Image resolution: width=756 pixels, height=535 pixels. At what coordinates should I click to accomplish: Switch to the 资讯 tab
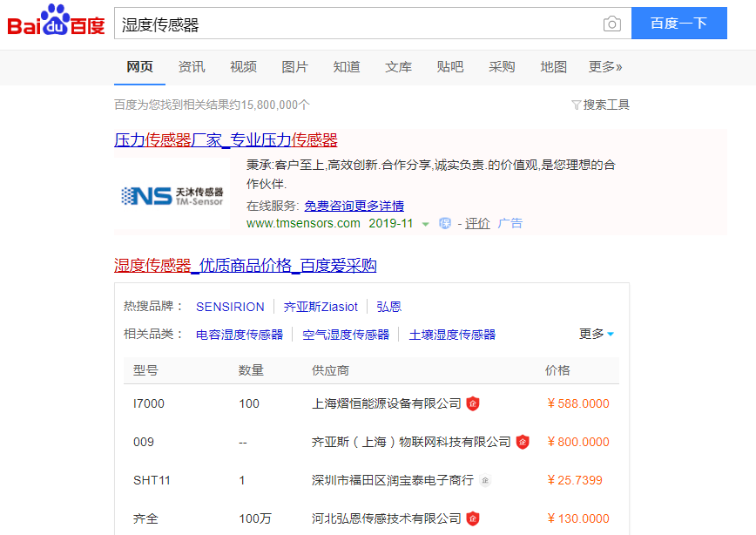point(192,66)
